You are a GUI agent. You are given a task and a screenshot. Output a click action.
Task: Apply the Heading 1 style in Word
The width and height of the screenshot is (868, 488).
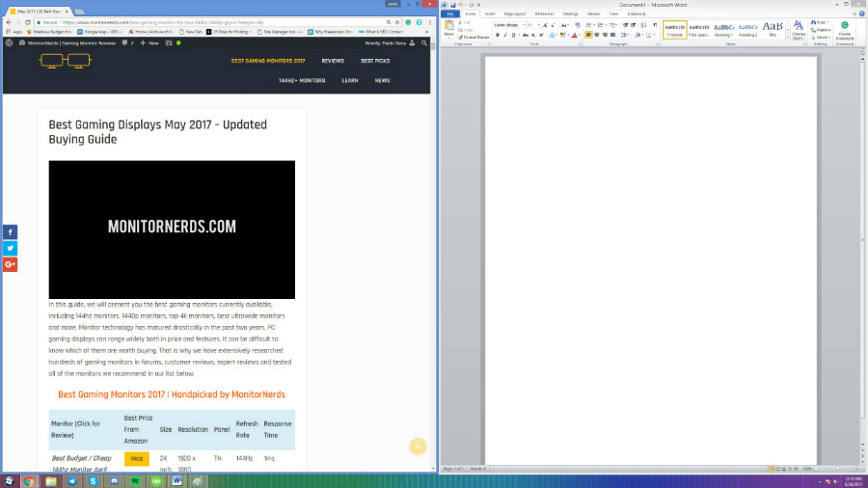tap(723, 30)
